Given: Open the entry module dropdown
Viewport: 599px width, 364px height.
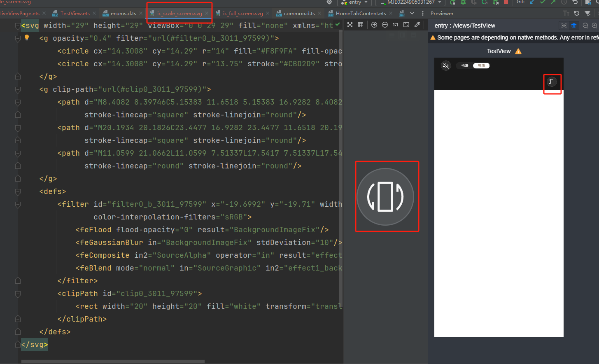Looking at the screenshot, I should [x=354, y=2].
